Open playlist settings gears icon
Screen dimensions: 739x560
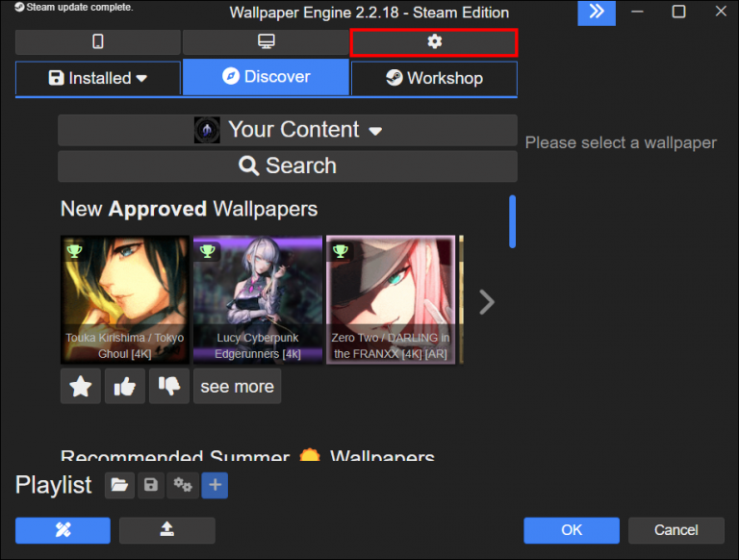182,486
